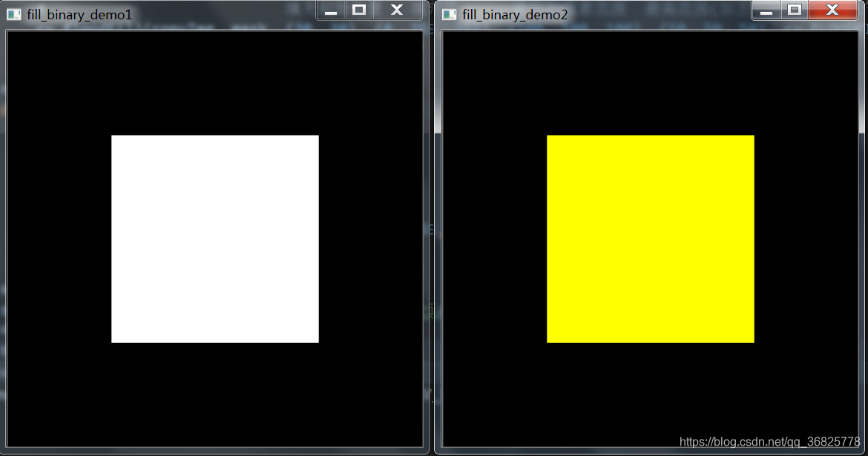The height and width of the screenshot is (456, 868).
Task: Click the fill_binary_demo2 title text
Action: point(516,15)
